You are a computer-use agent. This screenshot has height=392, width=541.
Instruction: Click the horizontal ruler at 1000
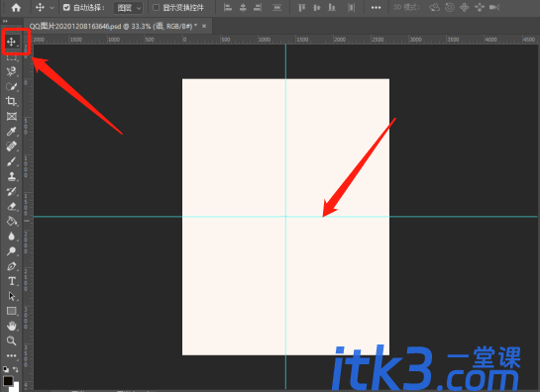pyautogui.click(x=265, y=40)
